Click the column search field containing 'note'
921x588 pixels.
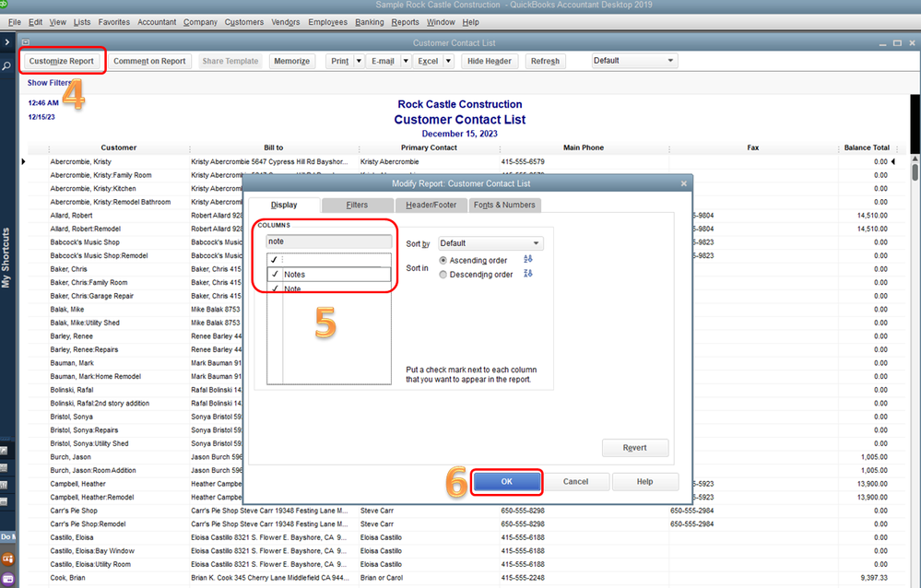(x=329, y=241)
